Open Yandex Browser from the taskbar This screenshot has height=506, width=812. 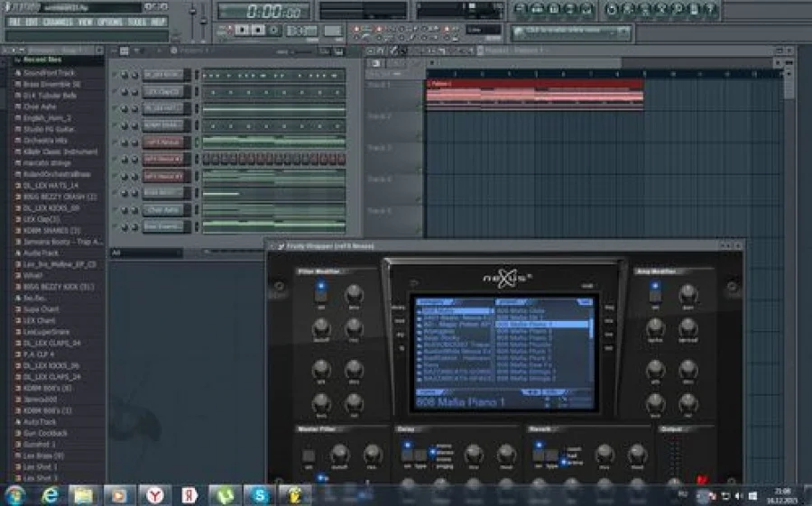[155, 494]
